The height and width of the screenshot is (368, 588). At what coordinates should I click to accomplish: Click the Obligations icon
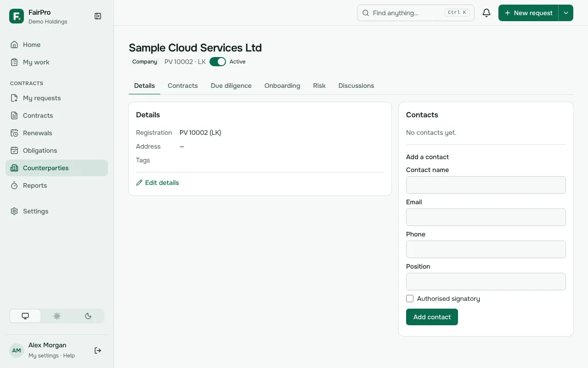click(14, 150)
